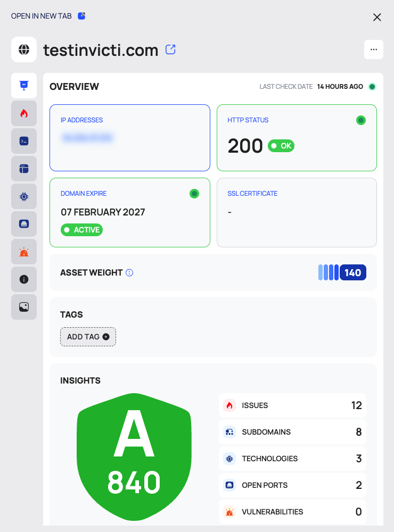
Task: Click the globe domain icon
Action: 24,49
